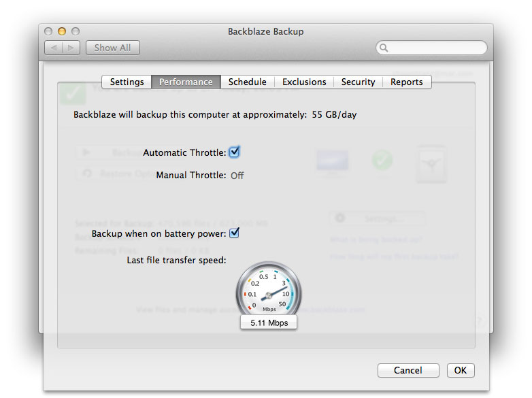Go back with the left arrow
This screenshot has width=532, height=398.
pyautogui.click(x=54, y=48)
